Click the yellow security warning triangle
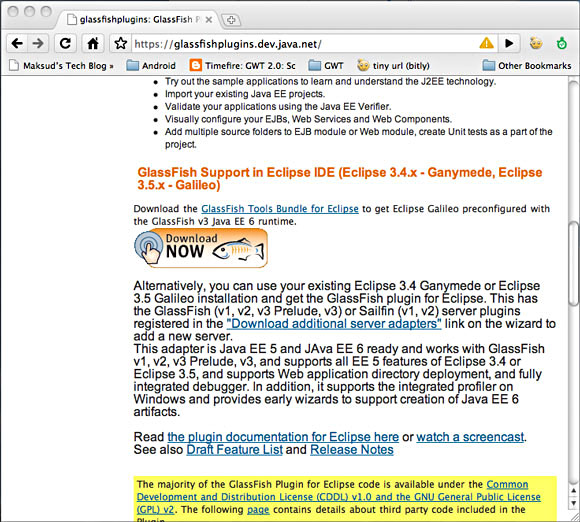 tap(486, 43)
